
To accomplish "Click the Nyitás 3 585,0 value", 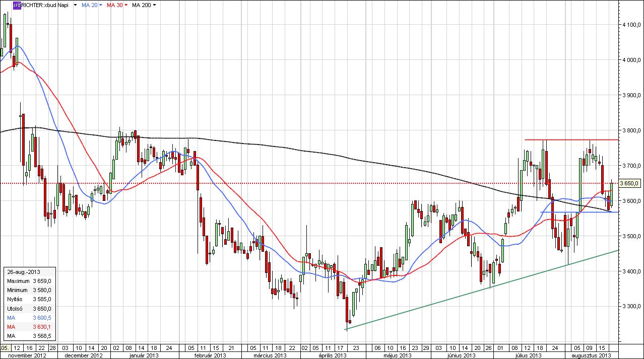I will tap(42, 299).
